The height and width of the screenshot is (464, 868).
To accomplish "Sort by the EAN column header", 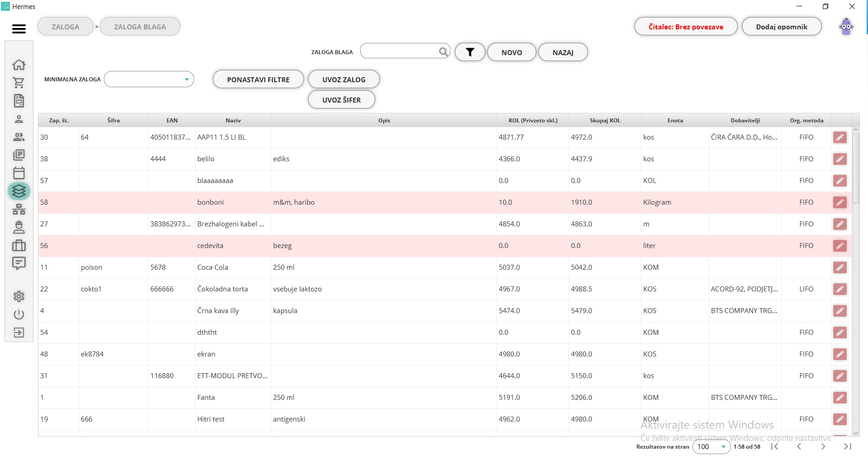I will 172,120.
